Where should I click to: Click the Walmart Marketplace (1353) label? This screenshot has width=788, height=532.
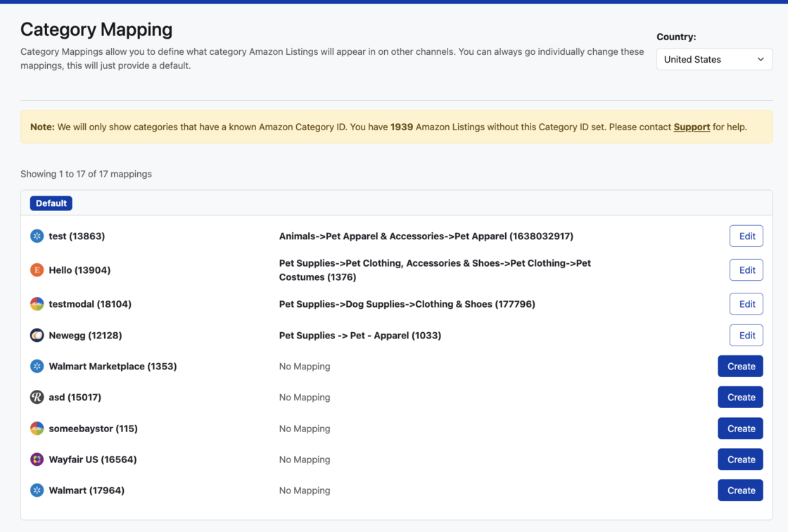(113, 366)
